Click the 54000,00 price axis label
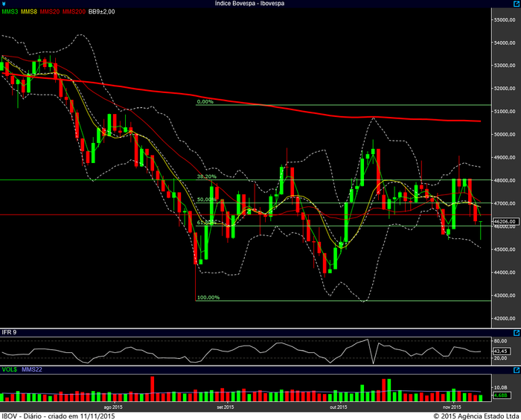Viewport: 521px width, 420px height. 505,43
